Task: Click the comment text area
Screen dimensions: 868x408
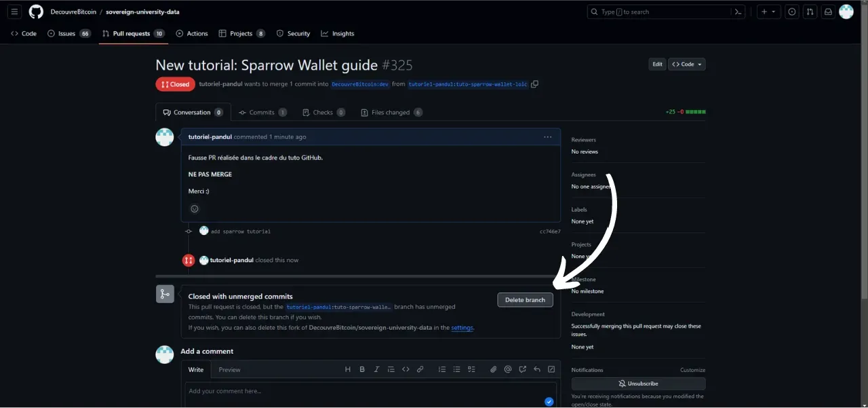Action: [366, 394]
